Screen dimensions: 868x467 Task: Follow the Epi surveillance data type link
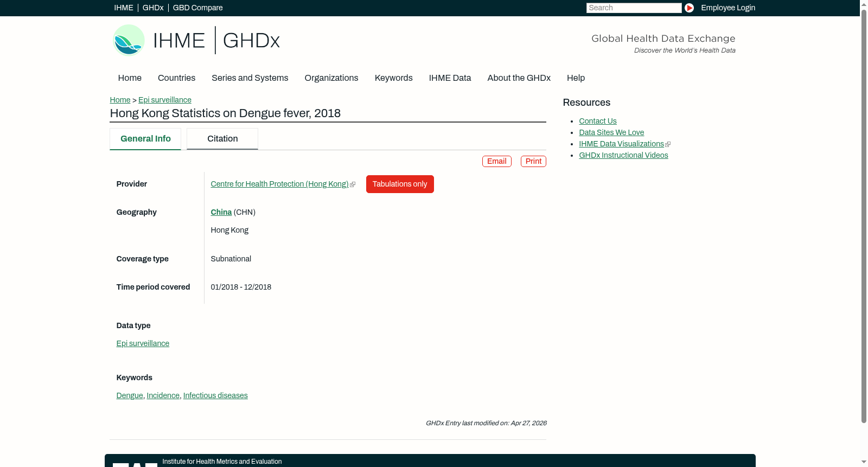click(x=143, y=344)
